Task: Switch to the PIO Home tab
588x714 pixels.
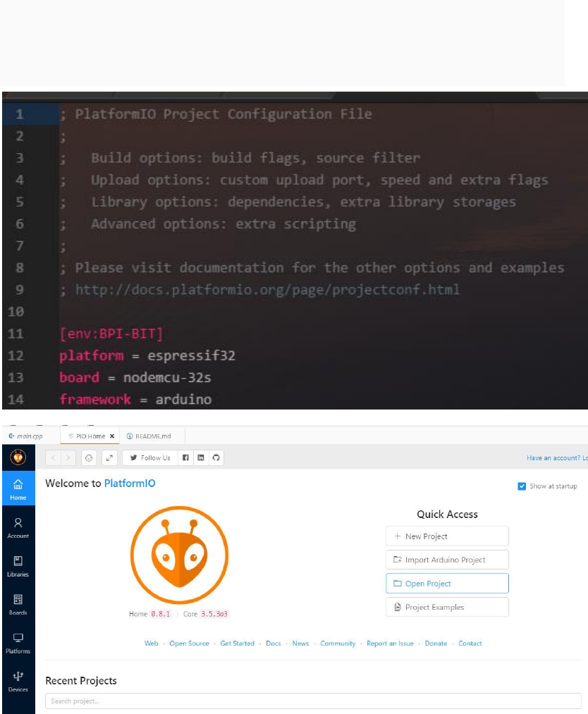Action: 90,436
